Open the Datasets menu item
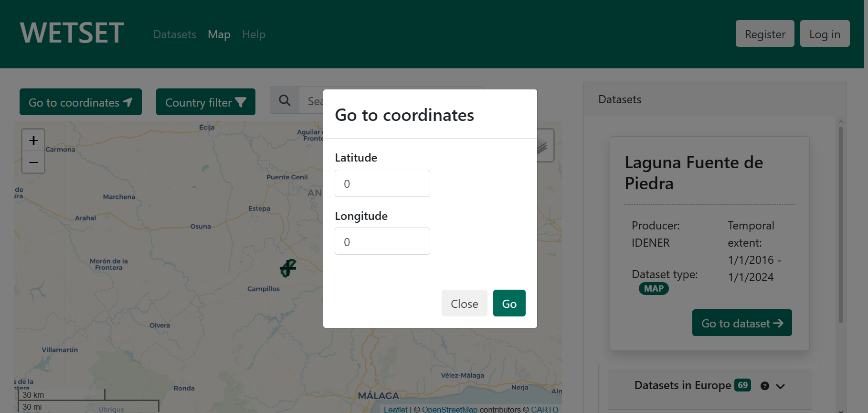Image resolution: width=868 pixels, height=413 pixels. pos(175,34)
